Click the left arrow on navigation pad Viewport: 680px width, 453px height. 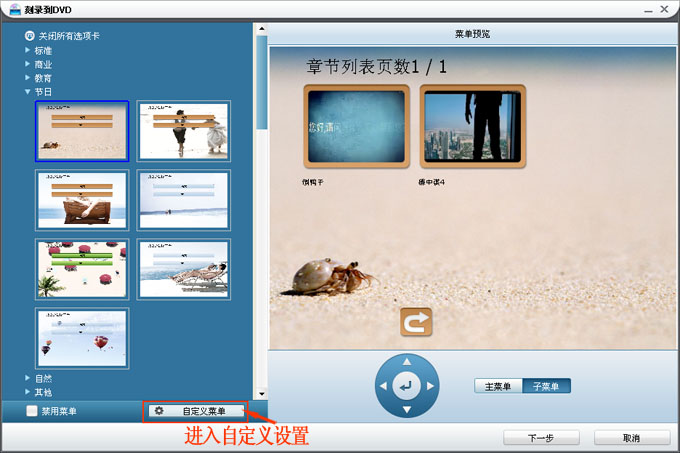point(383,385)
